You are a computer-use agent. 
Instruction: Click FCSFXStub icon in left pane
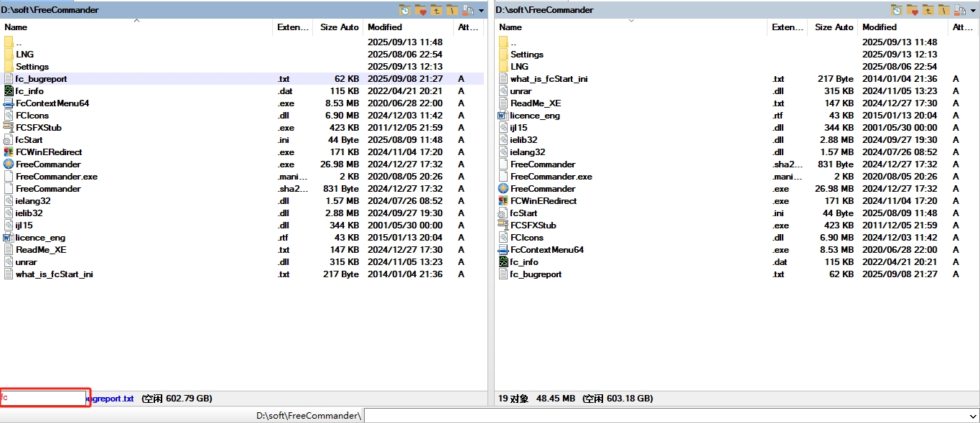(x=9, y=128)
